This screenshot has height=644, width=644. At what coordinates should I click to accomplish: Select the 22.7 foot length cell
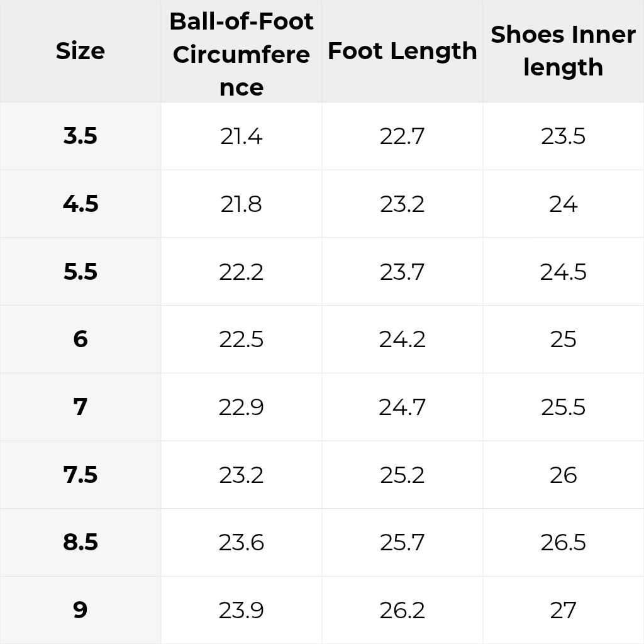pos(402,136)
